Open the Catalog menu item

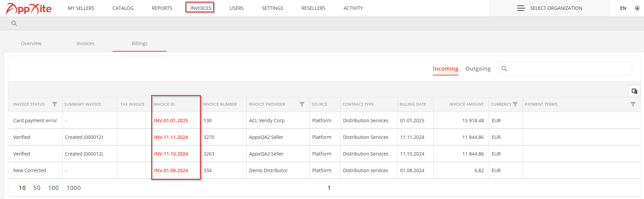pos(123,8)
